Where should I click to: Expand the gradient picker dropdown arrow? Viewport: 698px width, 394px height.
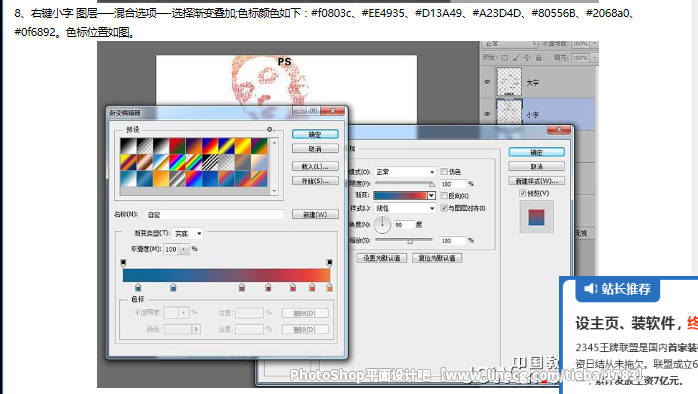(431, 195)
